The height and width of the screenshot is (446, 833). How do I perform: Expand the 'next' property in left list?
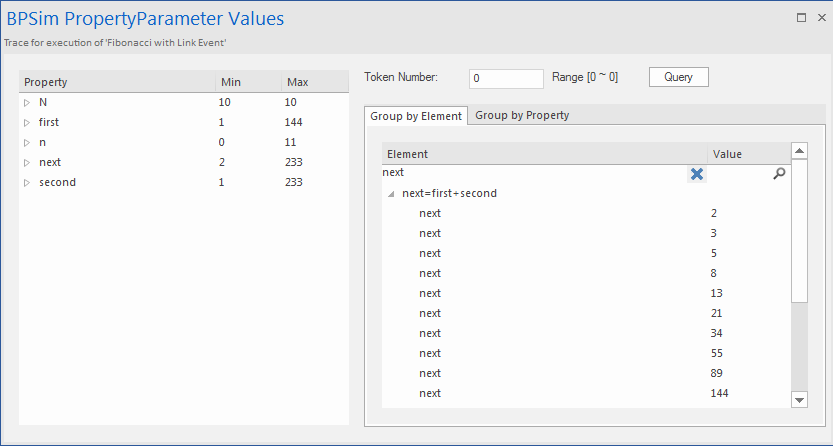(x=27, y=162)
